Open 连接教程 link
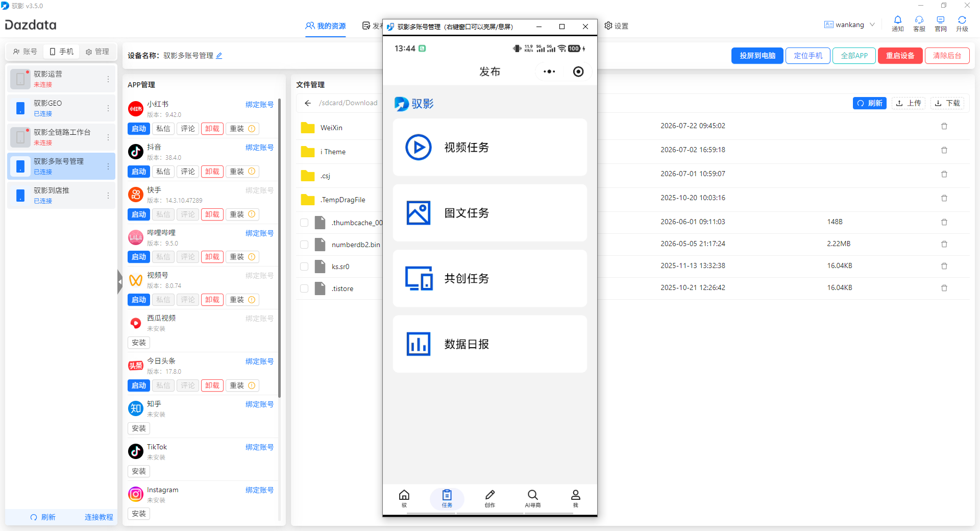 [x=99, y=517]
